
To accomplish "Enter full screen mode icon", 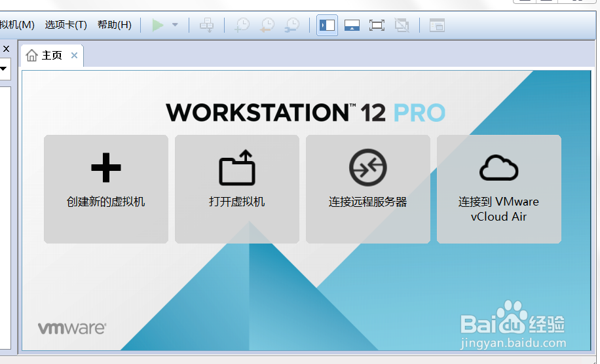I will click(x=377, y=26).
